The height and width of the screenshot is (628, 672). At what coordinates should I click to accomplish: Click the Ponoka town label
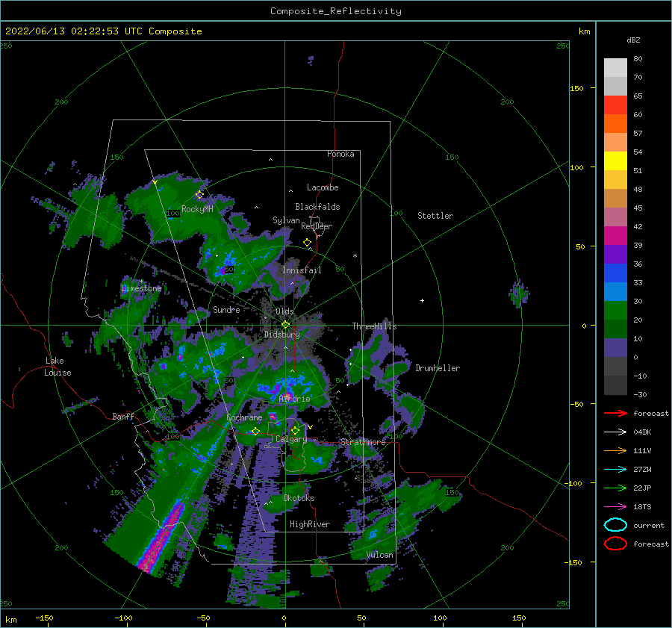[340, 154]
